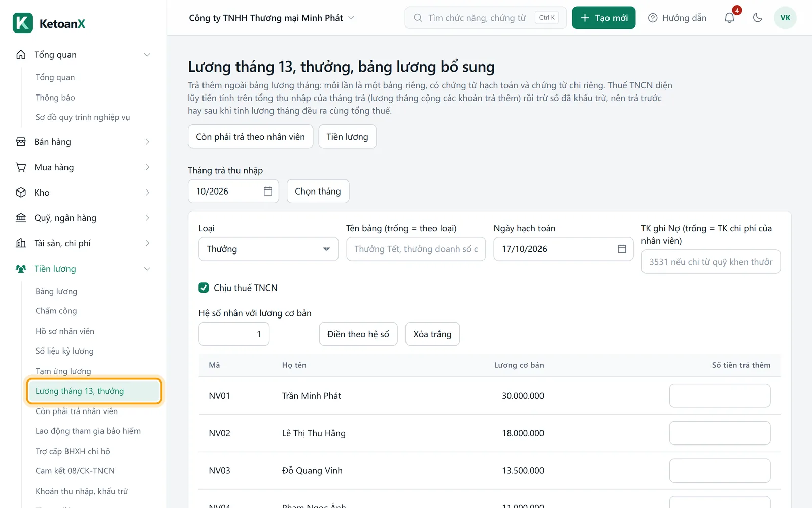This screenshot has height=508, width=812.
Task: Collapse the Tổng quan section chevron
Action: 147,55
